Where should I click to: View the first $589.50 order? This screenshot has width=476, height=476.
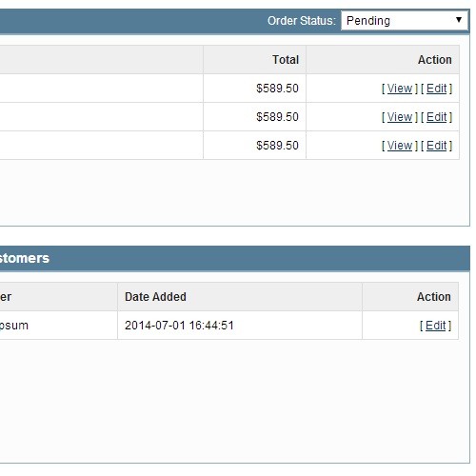coord(400,89)
